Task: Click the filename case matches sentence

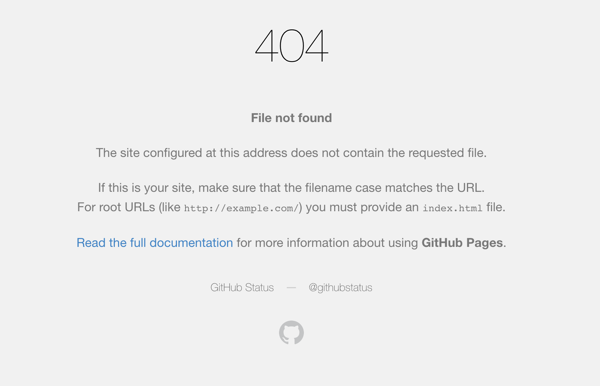Action: [291, 187]
